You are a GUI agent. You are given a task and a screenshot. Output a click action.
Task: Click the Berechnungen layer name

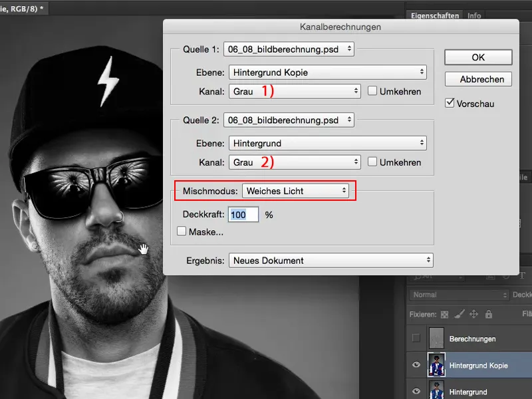(472, 339)
